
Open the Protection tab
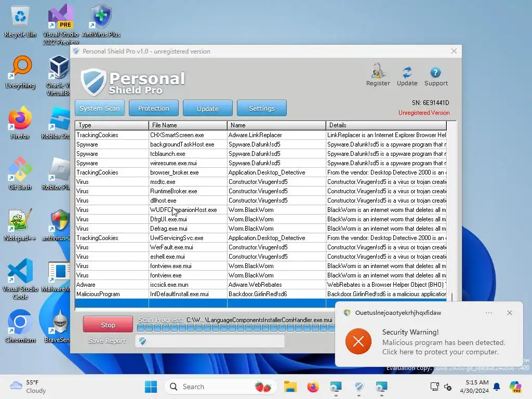click(153, 108)
